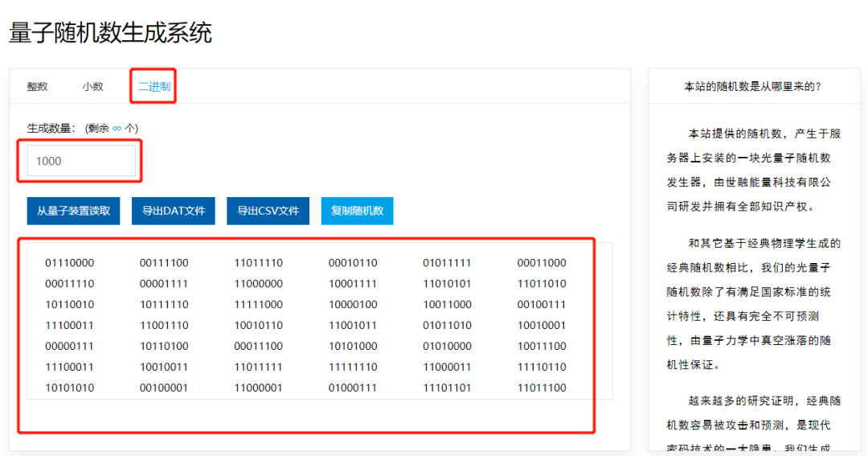868x456 pixels.
Task: Click the sidebar paragraph starting with 和其它基于经典物理学
Action: point(752,304)
